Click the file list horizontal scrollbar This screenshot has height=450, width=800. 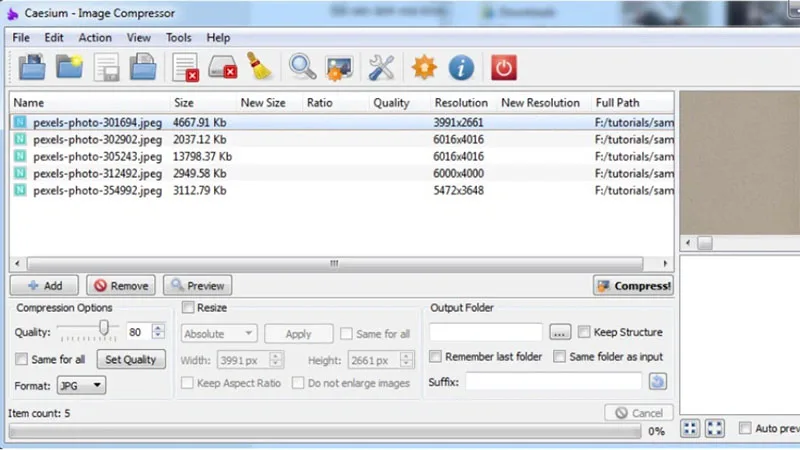point(335,263)
